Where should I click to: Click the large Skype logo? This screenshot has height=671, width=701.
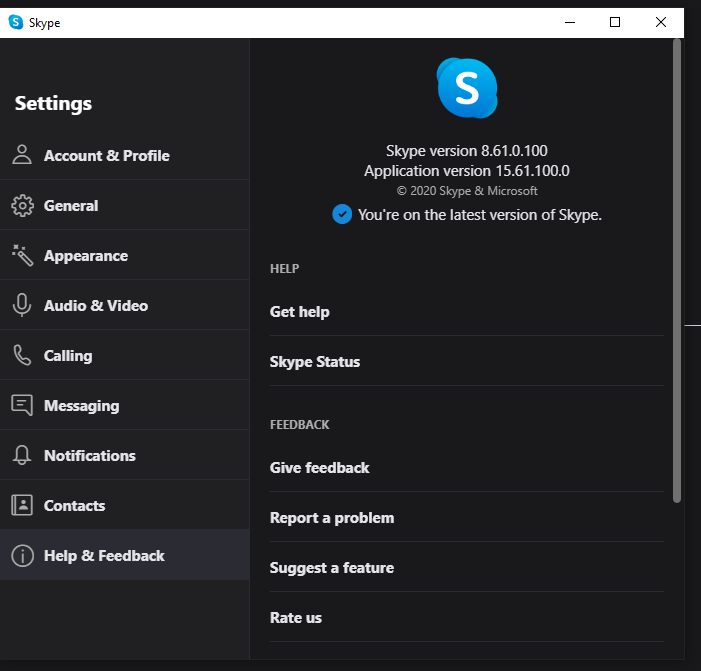466,88
